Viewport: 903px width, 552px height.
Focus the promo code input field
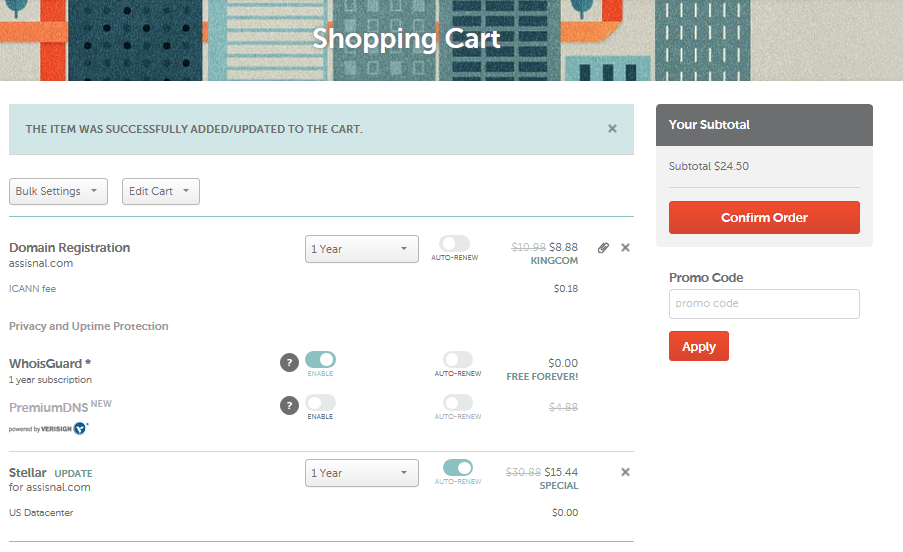coord(764,304)
